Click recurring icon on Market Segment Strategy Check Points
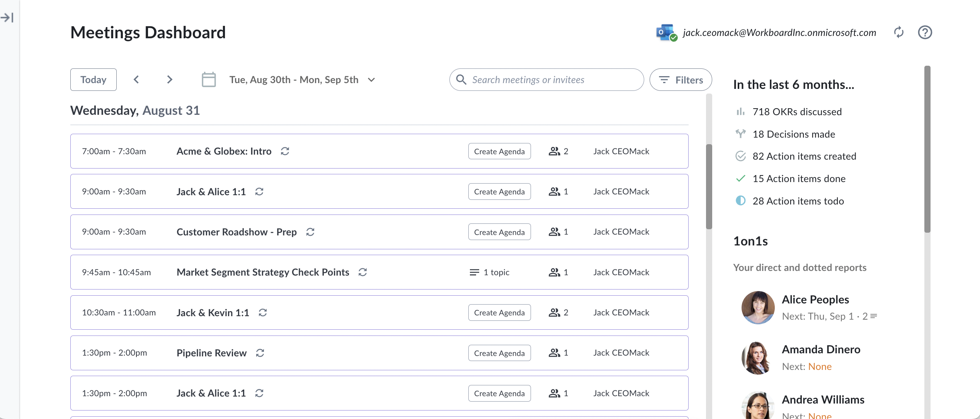This screenshot has height=419, width=980. [362, 272]
